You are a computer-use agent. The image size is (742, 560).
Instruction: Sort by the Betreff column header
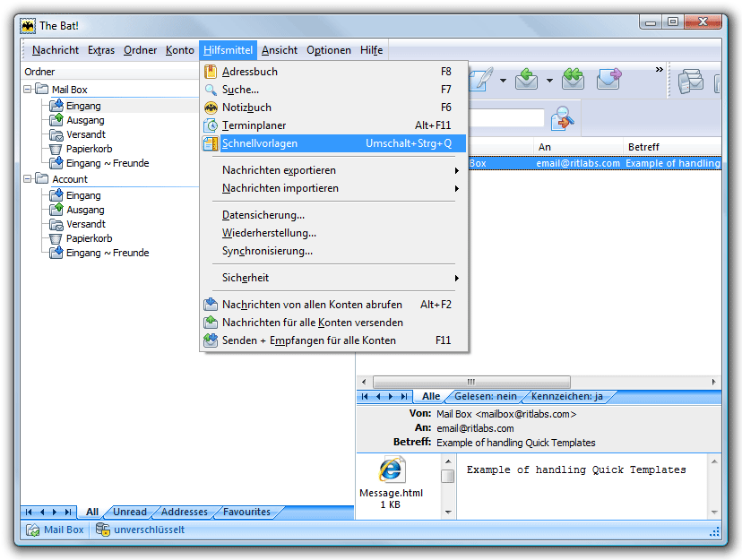[x=672, y=147]
